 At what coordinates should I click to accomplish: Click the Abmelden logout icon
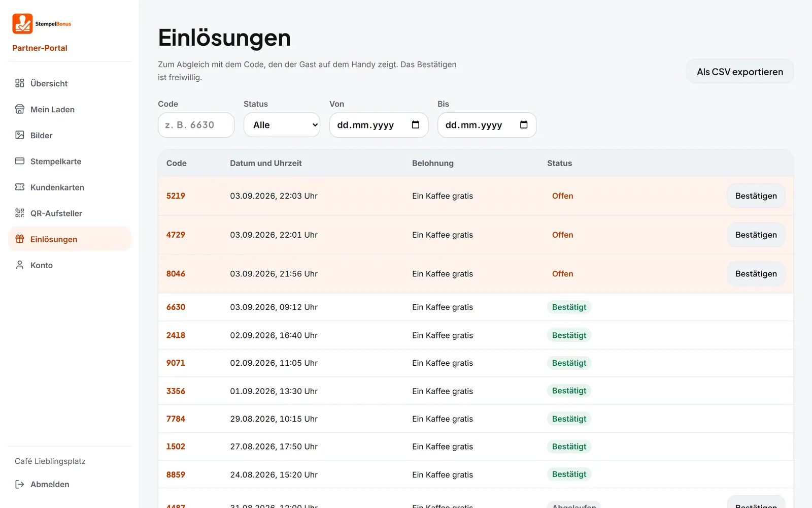20,484
